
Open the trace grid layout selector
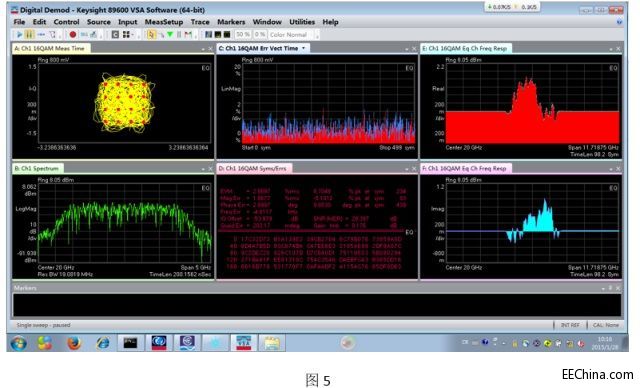tap(127, 35)
